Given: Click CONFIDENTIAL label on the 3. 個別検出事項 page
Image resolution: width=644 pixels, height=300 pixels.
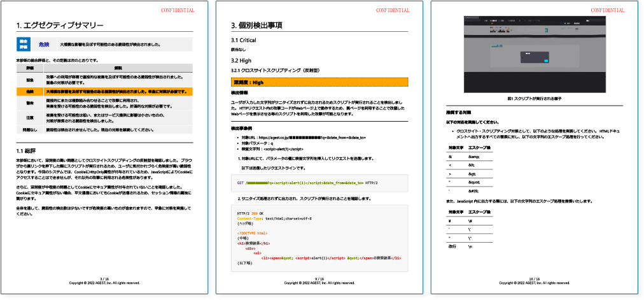Looking at the screenshot, I should pos(393,10).
